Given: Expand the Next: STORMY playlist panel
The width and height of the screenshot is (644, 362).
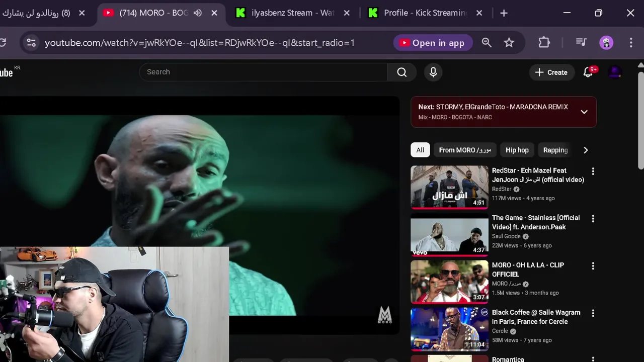Looking at the screenshot, I should pos(584,112).
